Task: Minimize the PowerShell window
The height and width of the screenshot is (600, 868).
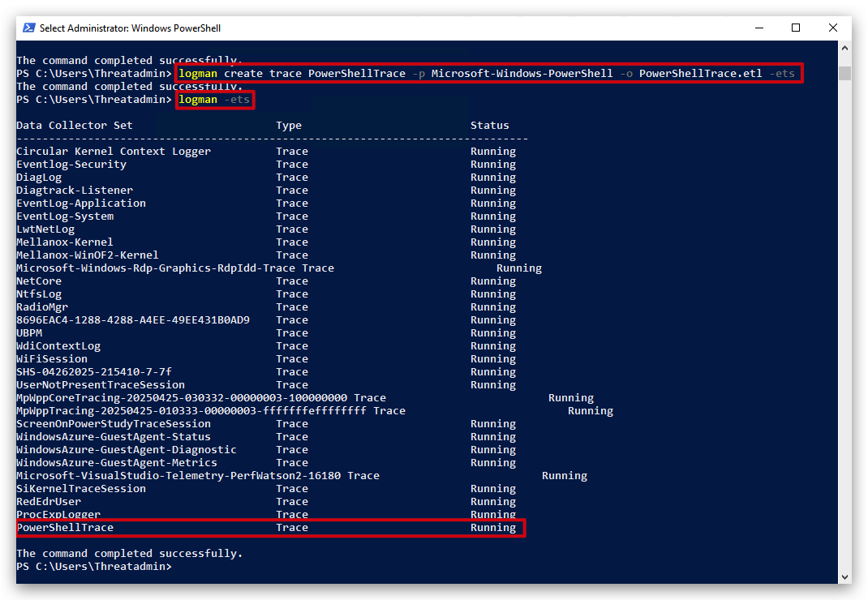Action: (x=759, y=28)
